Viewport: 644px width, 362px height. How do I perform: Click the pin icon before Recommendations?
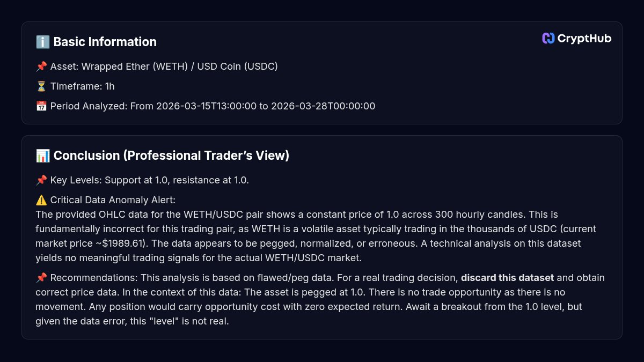[41, 278]
